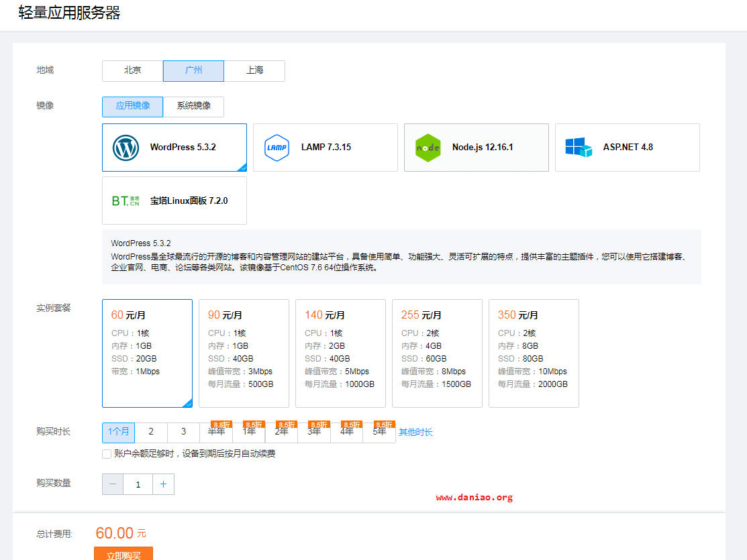Click the 购买时长 label
The height and width of the screenshot is (560, 747).
[54, 431]
